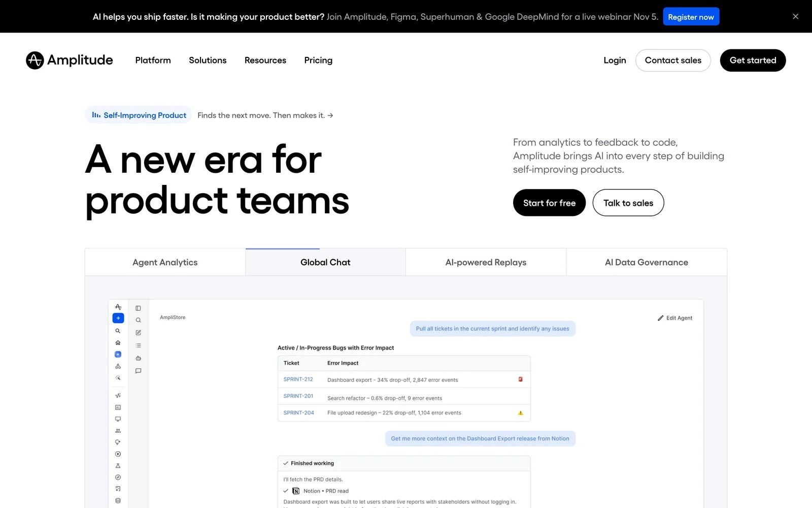812x508 pixels.
Task: Switch to the Agent Analytics tab
Action: pyautogui.click(x=165, y=262)
